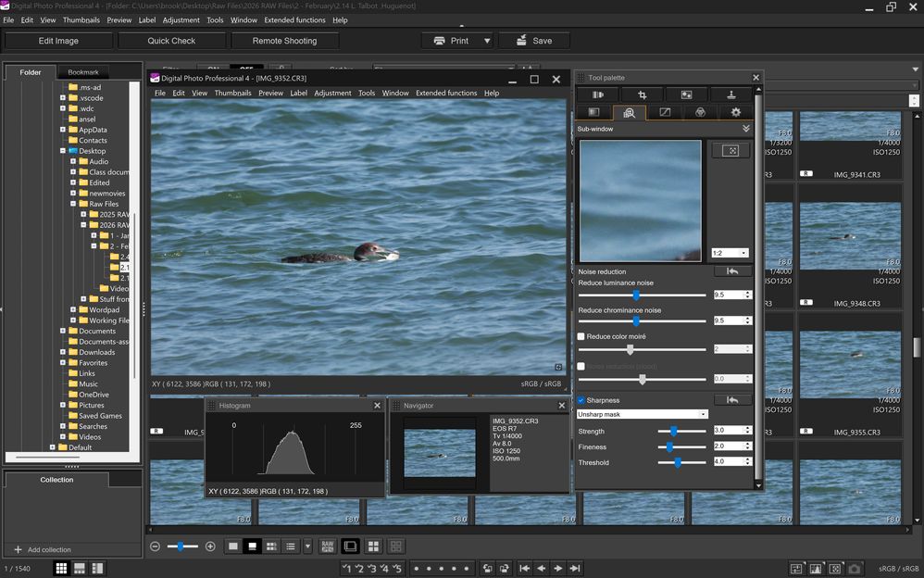Open Tools menu in the main window
Image resolution: width=924 pixels, height=578 pixels.
click(x=215, y=20)
